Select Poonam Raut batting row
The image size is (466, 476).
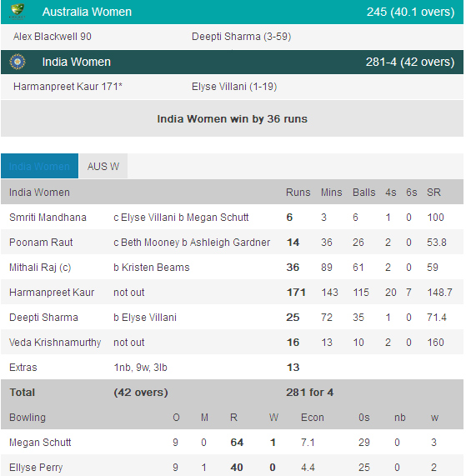pos(233,243)
